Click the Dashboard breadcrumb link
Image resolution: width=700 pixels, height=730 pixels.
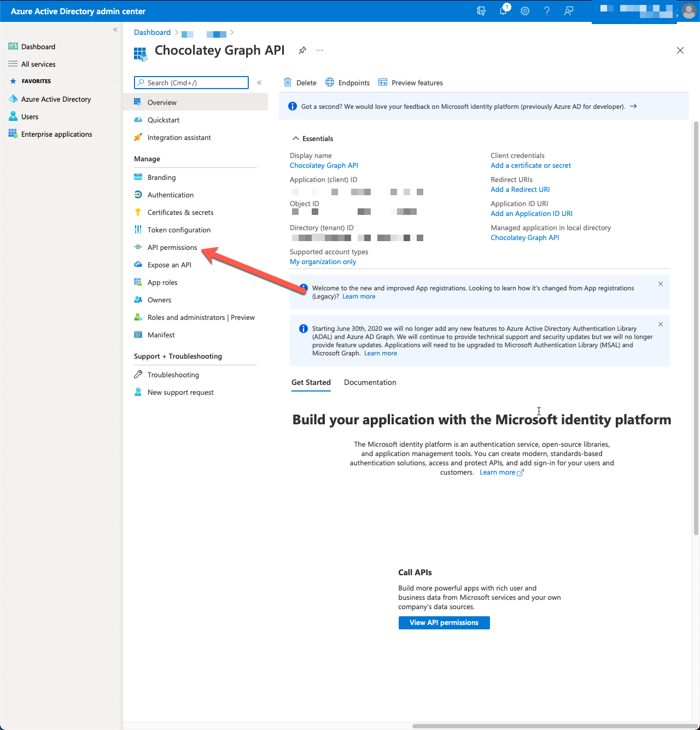pyautogui.click(x=152, y=32)
